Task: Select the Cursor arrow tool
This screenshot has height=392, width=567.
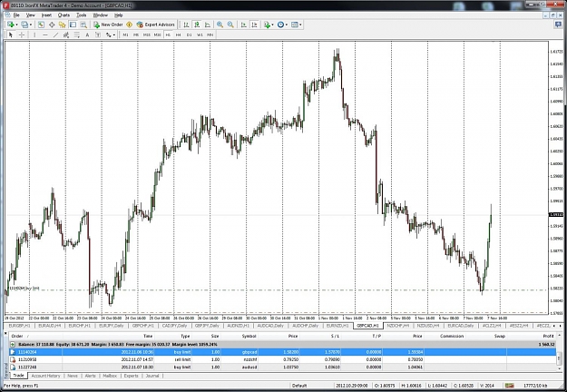Action: coord(11,34)
